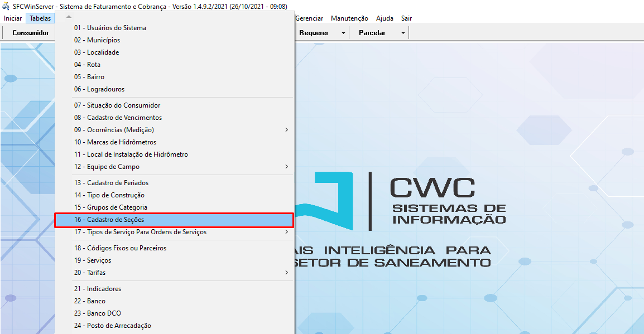The height and width of the screenshot is (334, 644).
Task: Open the Parcelar dropdown arrow
Action: click(x=403, y=33)
